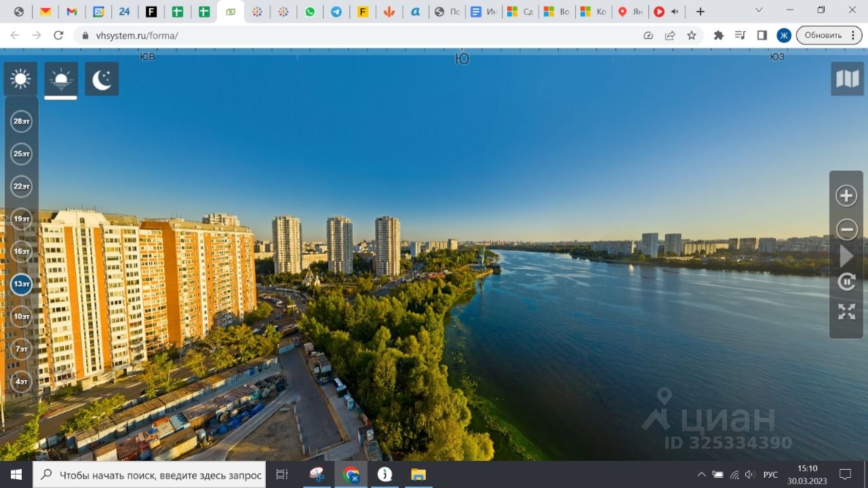
Task: Open Windows Task View
Action: click(282, 474)
